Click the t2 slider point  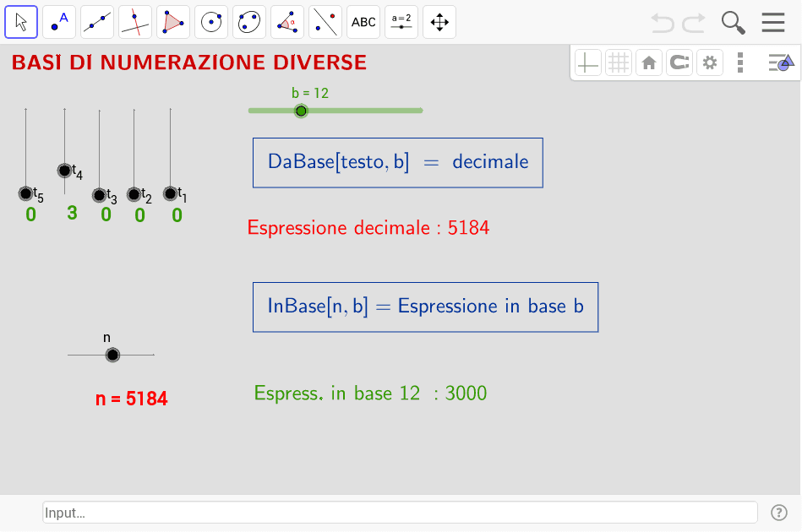click(134, 194)
